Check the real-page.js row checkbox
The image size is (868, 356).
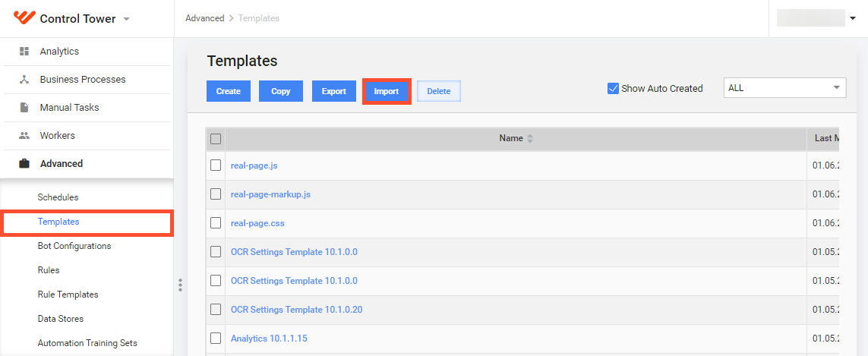click(x=216, y=165)
